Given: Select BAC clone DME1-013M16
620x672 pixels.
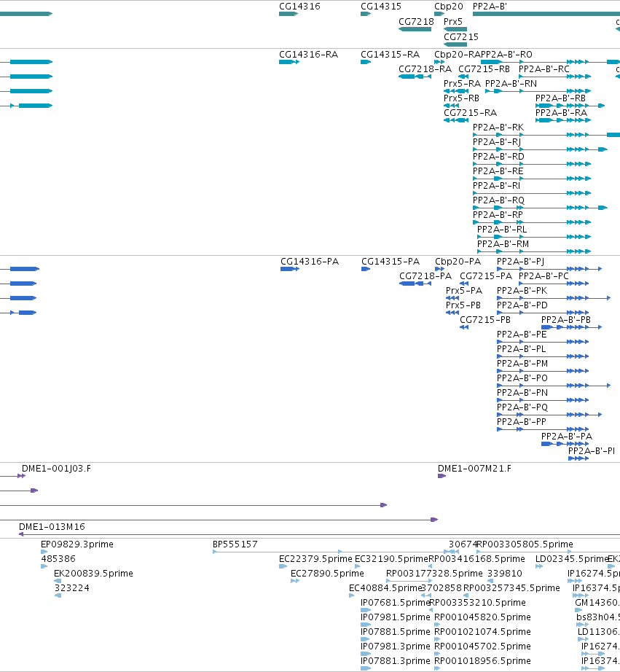Looking at the screenshot, I should pyautogui.click(x=52, y=527).
